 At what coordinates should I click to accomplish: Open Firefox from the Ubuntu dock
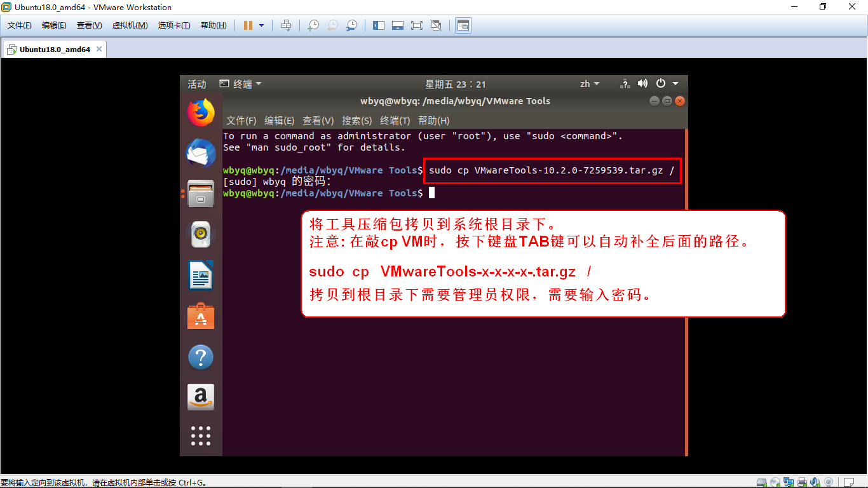(x=200, y=111)
